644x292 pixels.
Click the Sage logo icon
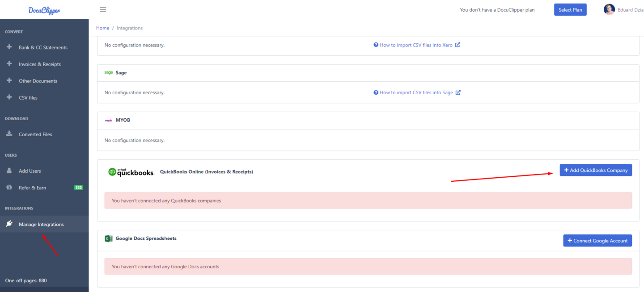tap(109, 72)
